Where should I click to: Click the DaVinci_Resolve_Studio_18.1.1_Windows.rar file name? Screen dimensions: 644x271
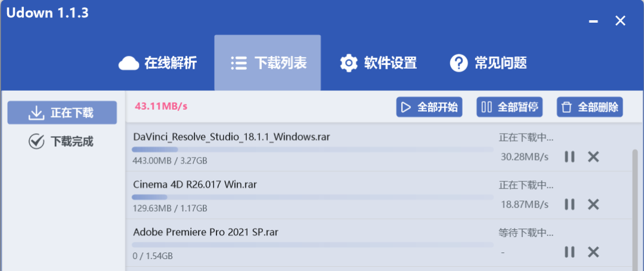(231, 137)
